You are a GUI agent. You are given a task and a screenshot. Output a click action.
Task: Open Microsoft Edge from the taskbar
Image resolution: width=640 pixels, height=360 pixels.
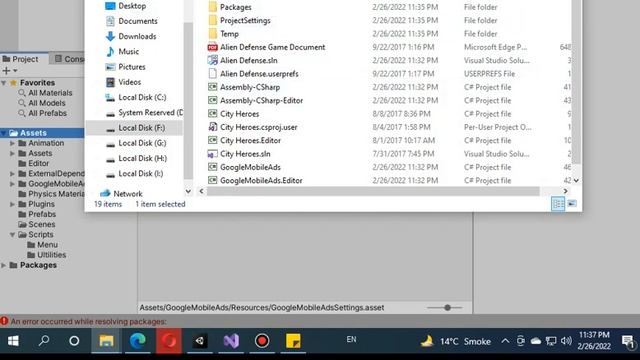[x=138, y=341]
